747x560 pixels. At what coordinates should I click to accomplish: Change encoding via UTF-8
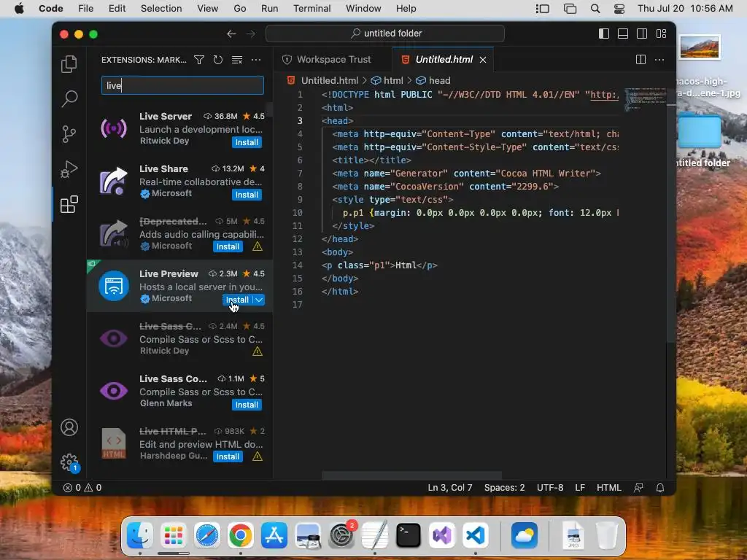tap(550, 488)
